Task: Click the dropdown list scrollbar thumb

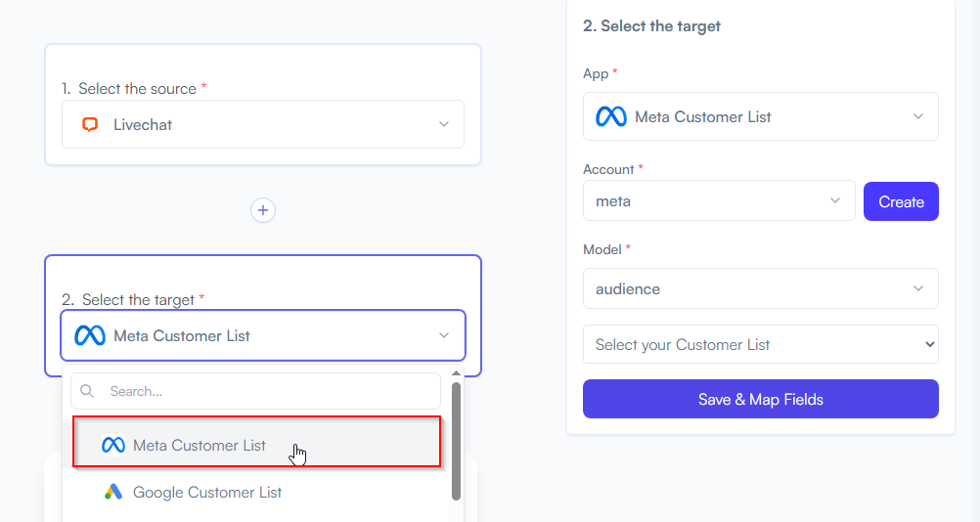Action: (456, 442)
